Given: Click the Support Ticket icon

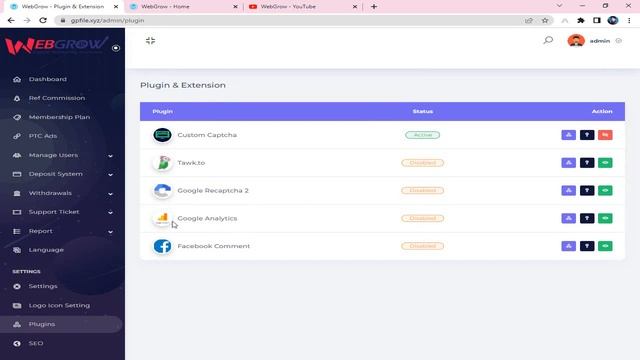Looking at the screenshot, I should [x=17, y=212].
